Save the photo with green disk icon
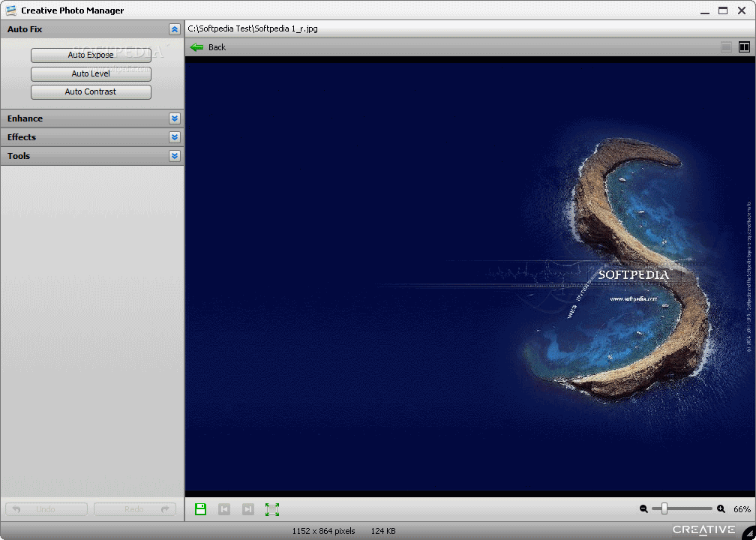Image resolution: width=756 pixels, height=540 pixels. 200,509
